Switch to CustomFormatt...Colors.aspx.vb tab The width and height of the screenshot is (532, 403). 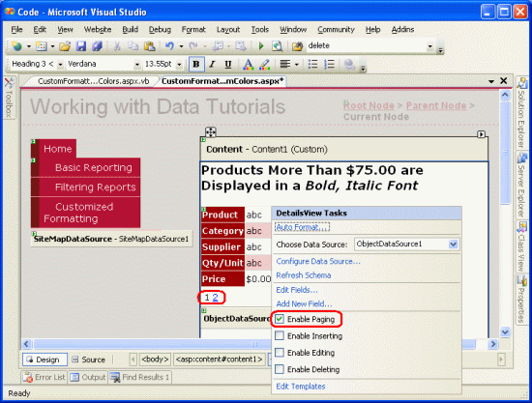point(93,81)
